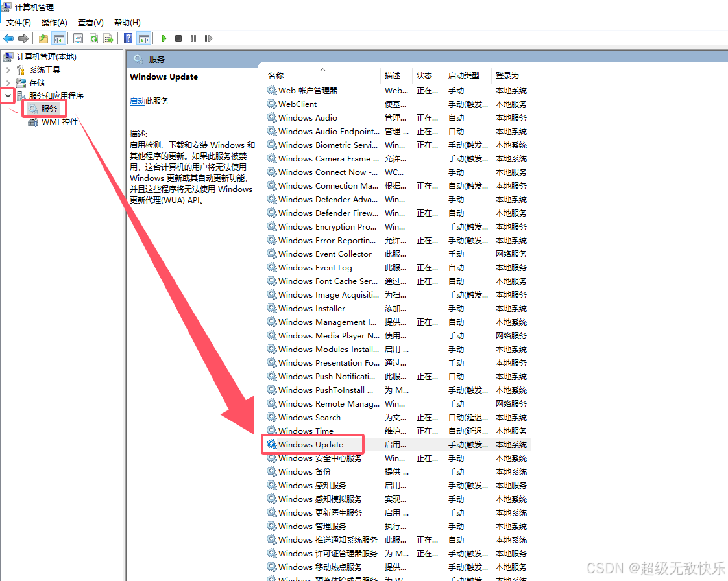Click the Refresh toolbar icon
This screenshot has width=728, height=581.
pyautogui.click(x=94, y=38)
